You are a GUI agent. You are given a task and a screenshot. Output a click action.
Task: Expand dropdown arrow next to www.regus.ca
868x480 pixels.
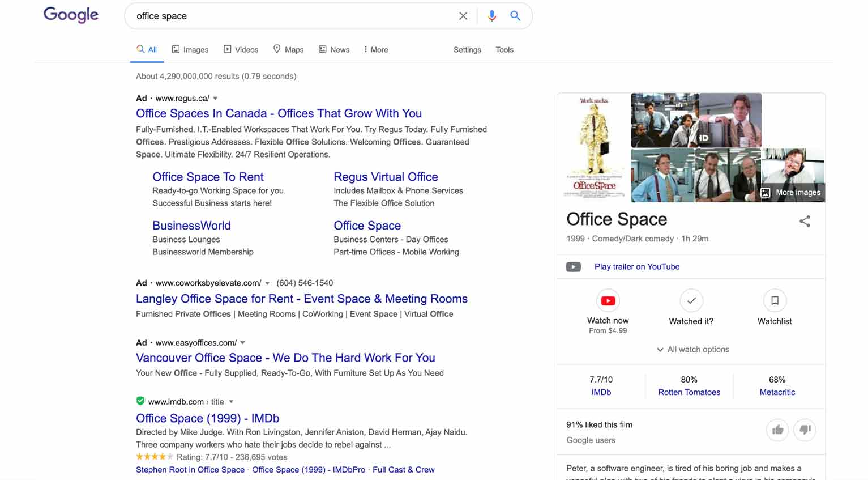215,99
